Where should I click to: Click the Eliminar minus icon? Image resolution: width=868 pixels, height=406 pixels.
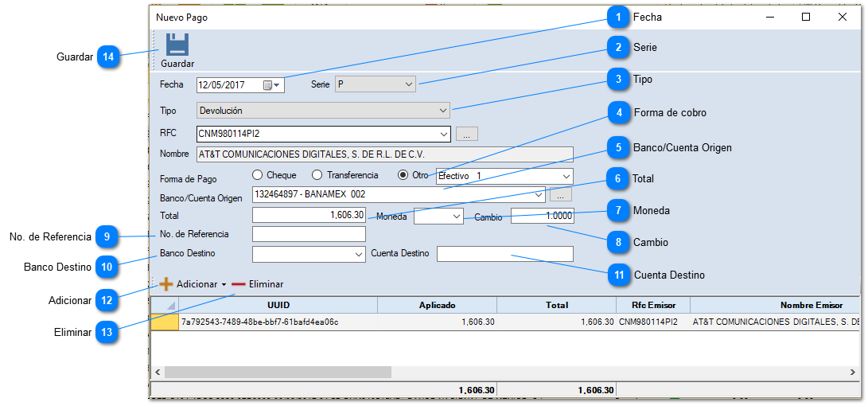point(239,284)
